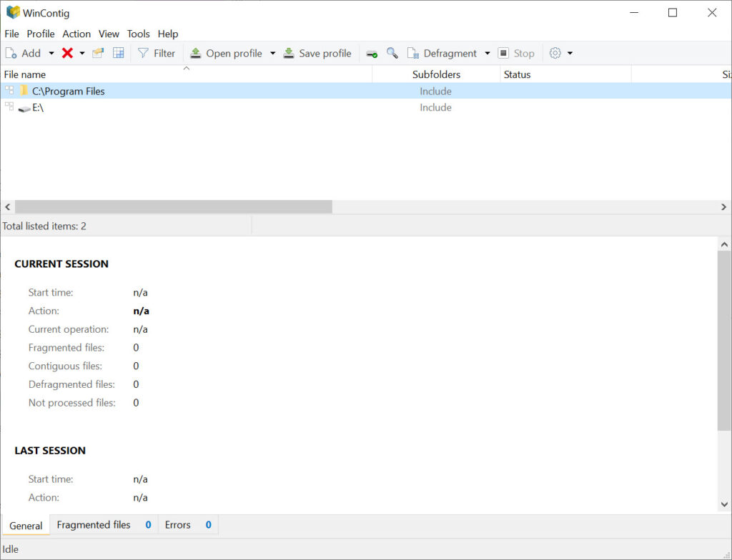This screenshot has width=732, height=560.
Task: Click the disk check drive icon
Action: point(372,54)
